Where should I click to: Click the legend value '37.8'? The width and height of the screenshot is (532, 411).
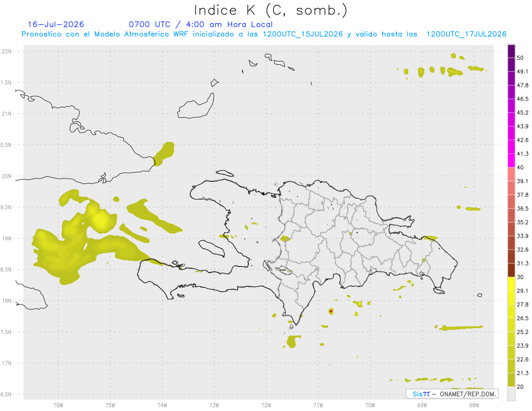pos(523,195)
